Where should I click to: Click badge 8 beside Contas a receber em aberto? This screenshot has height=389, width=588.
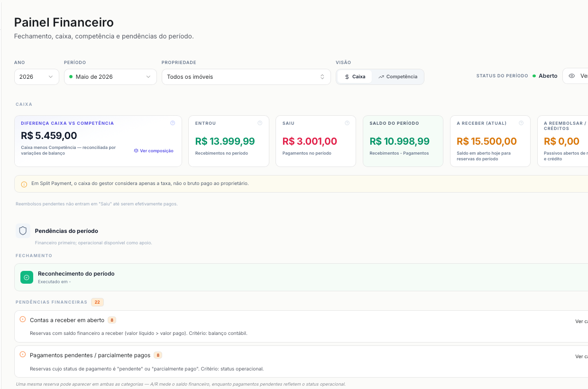click(x=112, y=320)
